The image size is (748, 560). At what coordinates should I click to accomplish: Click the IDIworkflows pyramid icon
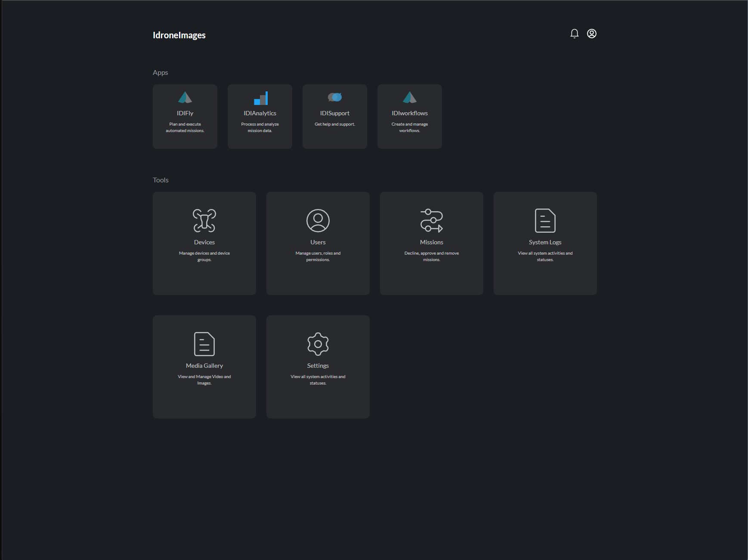[x=410, y=98]
